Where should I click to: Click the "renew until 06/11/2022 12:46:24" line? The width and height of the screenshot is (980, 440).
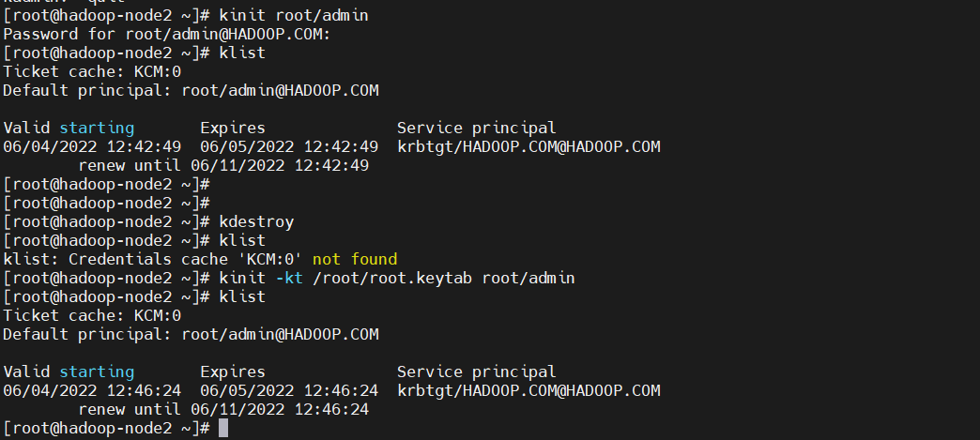coord(223,409)
